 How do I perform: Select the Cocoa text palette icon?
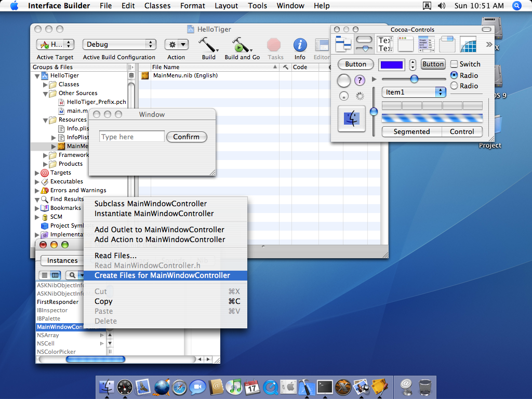[385, 44]
